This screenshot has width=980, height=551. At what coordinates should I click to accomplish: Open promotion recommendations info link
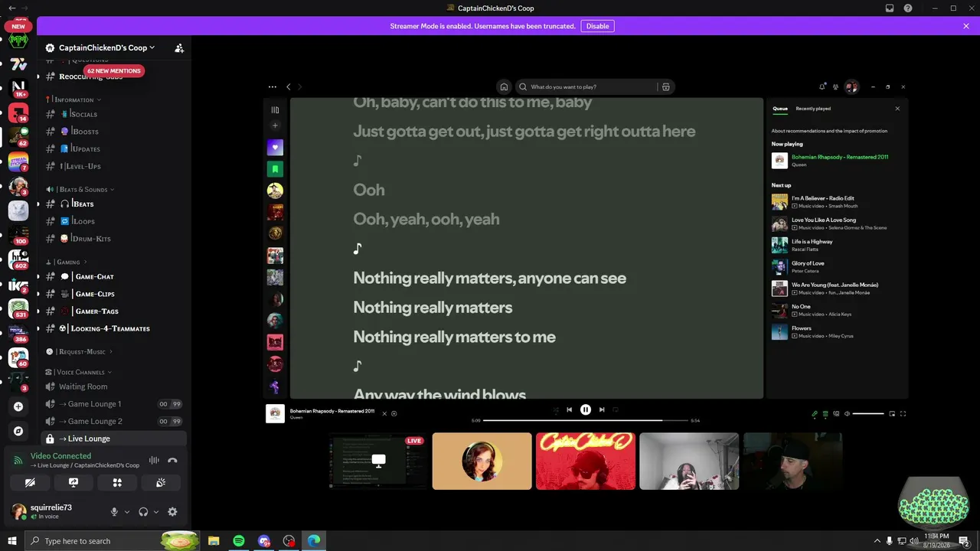[829, 131]
